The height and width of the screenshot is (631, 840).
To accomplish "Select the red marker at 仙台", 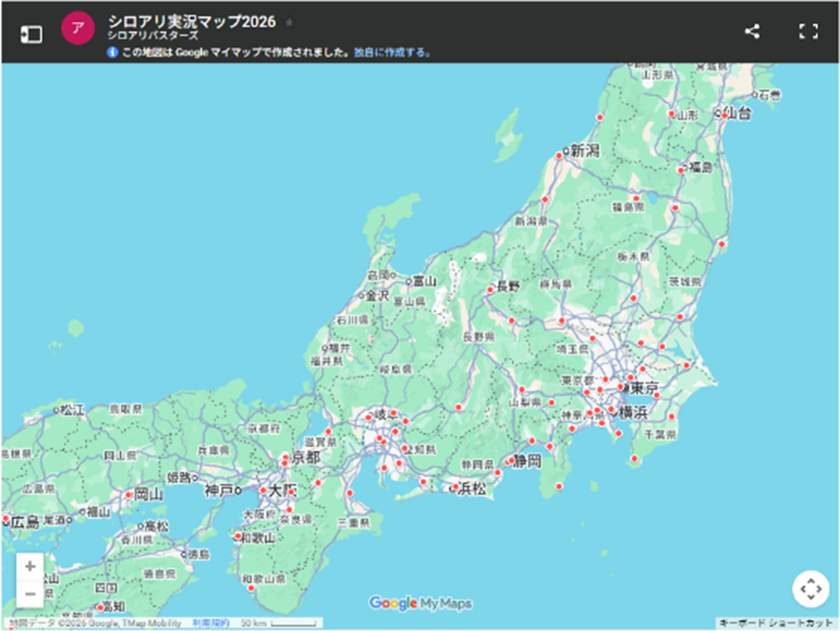I will coord(725,115).
